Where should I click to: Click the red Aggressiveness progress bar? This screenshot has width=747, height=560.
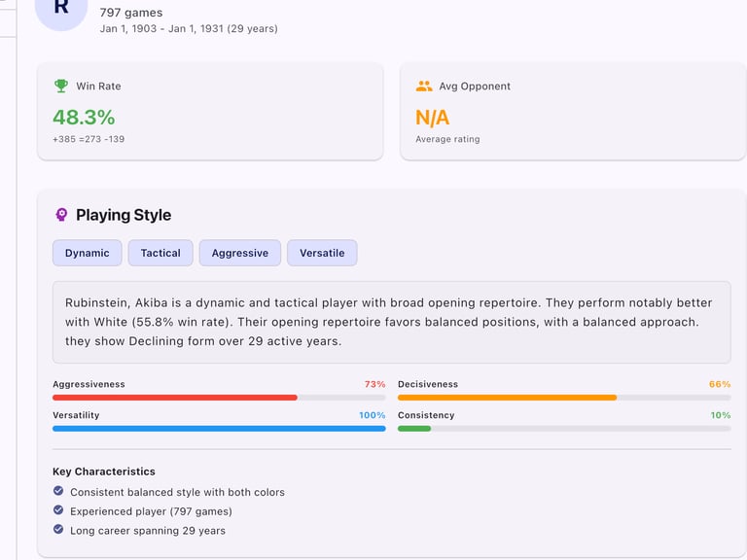[x=175, y=398]
